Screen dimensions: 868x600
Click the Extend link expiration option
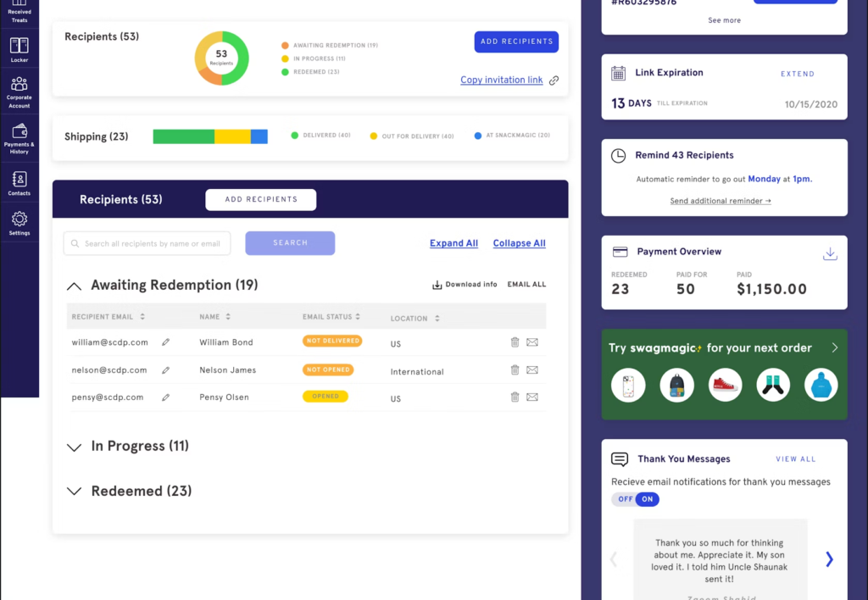(x=797, y=74)
